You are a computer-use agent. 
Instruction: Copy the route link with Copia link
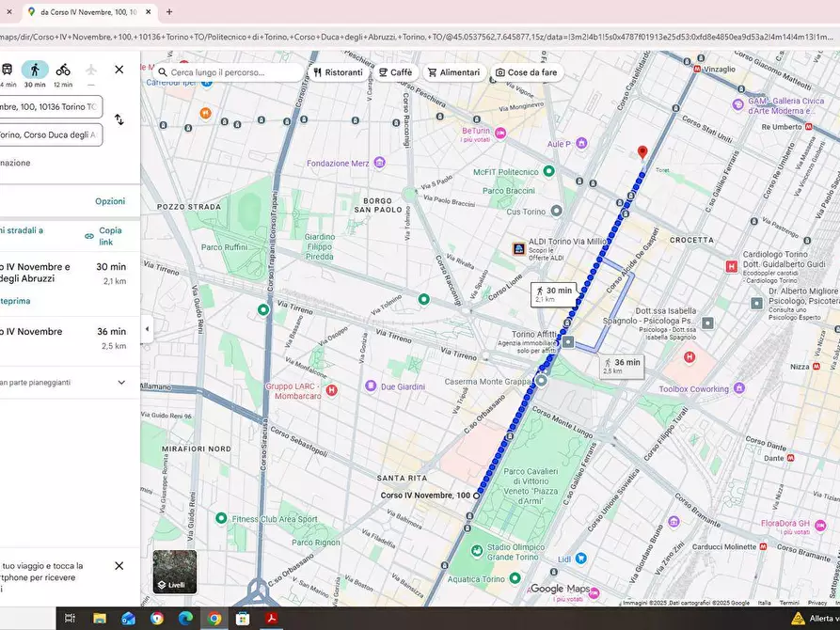click(104, 235)
